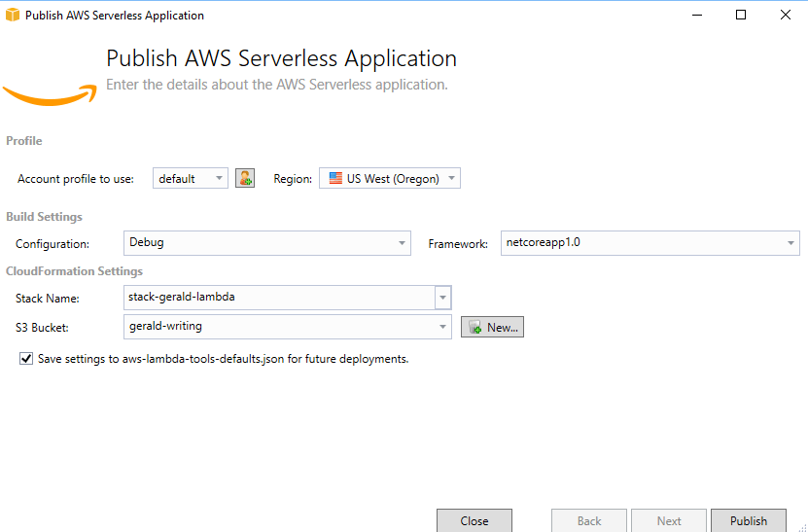Click the add profile icon button
Screen dimensions: 808x532
point(245,178)
